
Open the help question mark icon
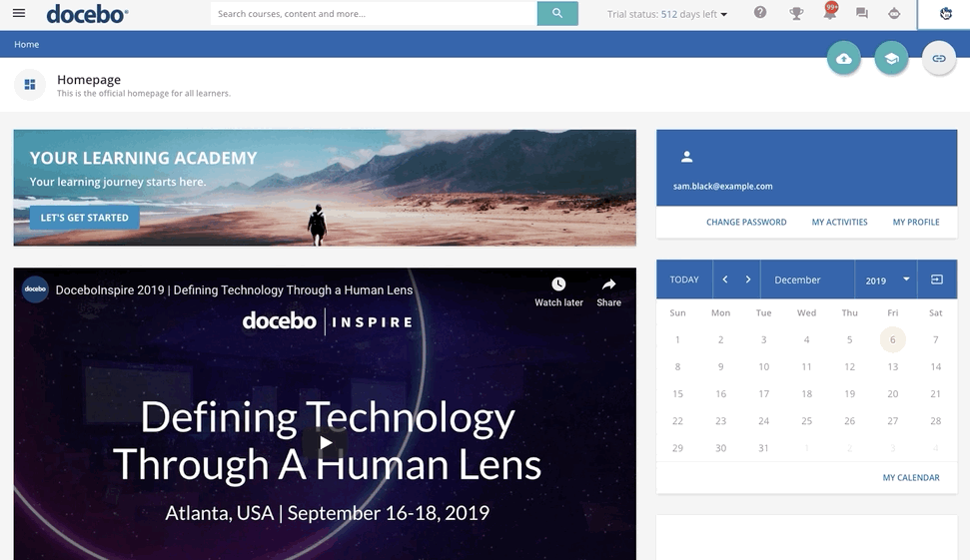760,12
